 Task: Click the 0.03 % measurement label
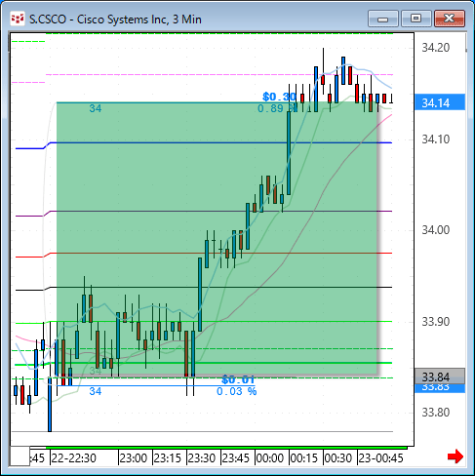click(237, 391)
